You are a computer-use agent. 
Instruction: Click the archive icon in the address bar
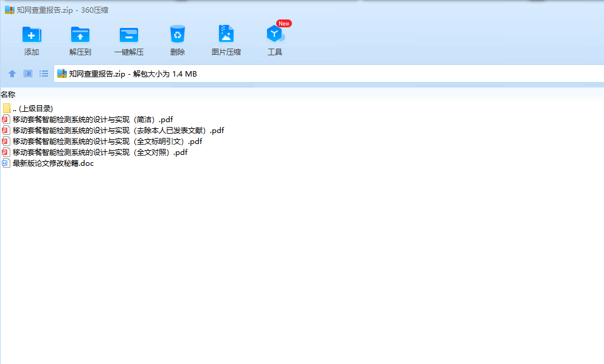pos(61,73)
